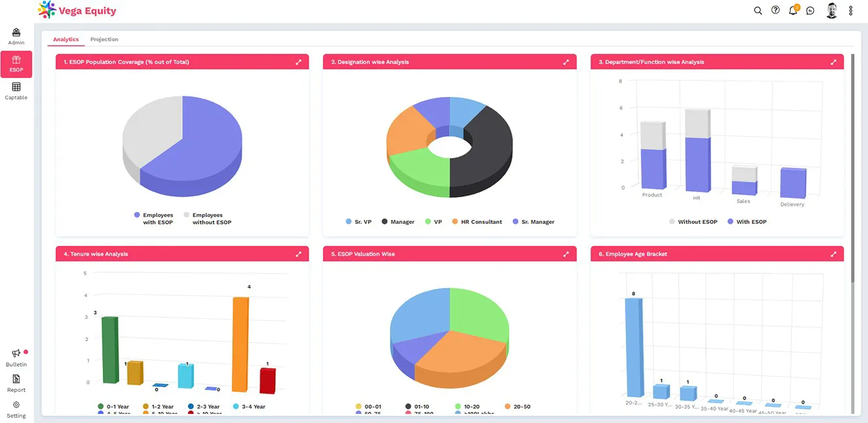The height and width of the screenshot is (423, 868).
Task: Click the search magnifier icon
Action: [x=757, y=10]
